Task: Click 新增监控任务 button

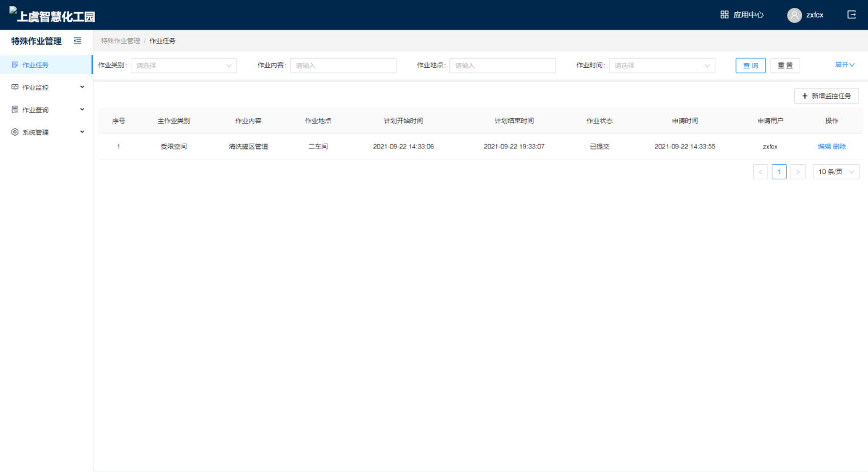Action: [x=826, y=96]
